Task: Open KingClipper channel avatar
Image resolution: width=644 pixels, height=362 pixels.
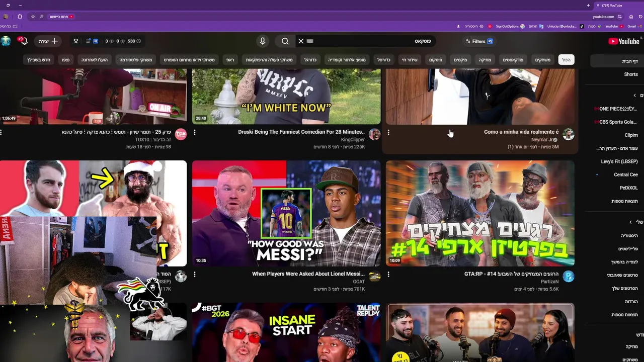Action: click(374, 134)
